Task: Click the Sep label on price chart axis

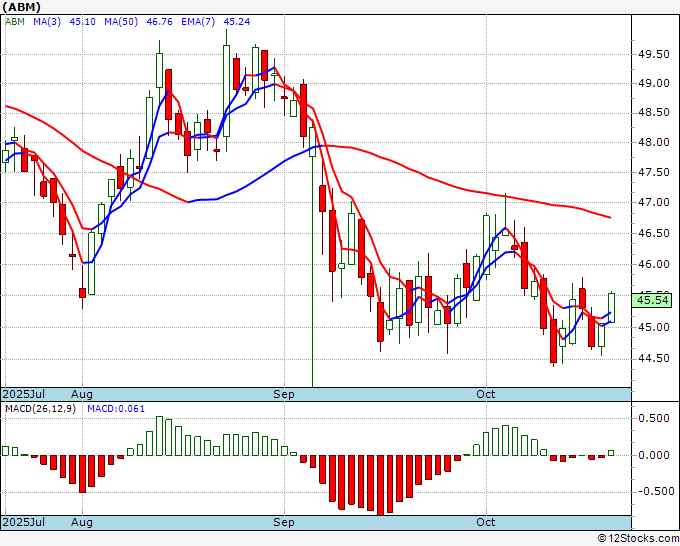Action: pyautogui.click(x=284, y=394)
